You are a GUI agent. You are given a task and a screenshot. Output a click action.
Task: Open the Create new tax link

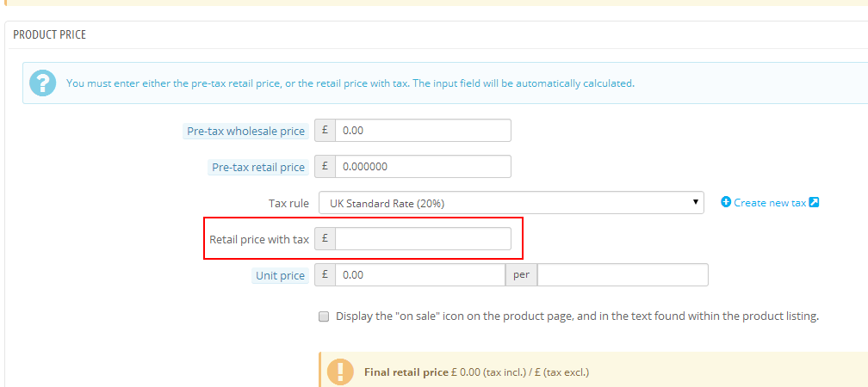click(769, 202)
